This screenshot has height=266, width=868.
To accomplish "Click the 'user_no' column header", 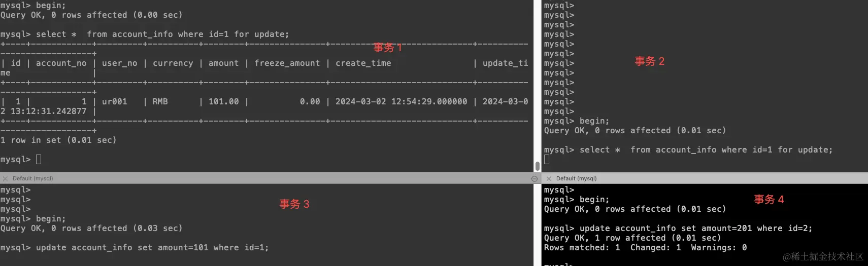I will click(x=120, y=63).
